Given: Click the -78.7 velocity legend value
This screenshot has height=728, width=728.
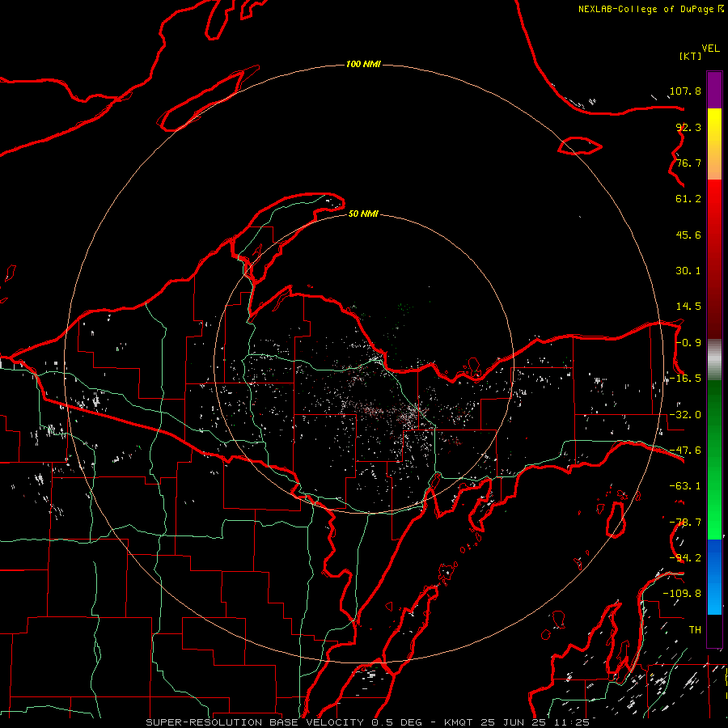Looking at the screenshot, I should pos(685,523).
